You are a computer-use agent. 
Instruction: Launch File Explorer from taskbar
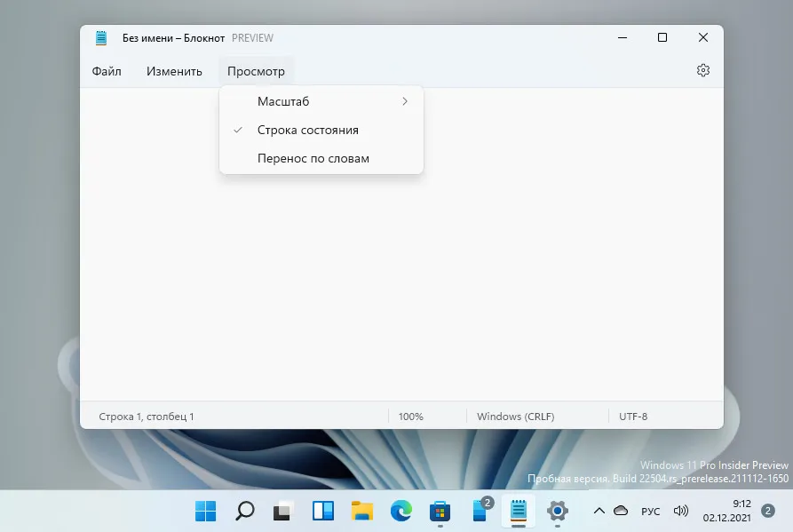coord(361,511)
